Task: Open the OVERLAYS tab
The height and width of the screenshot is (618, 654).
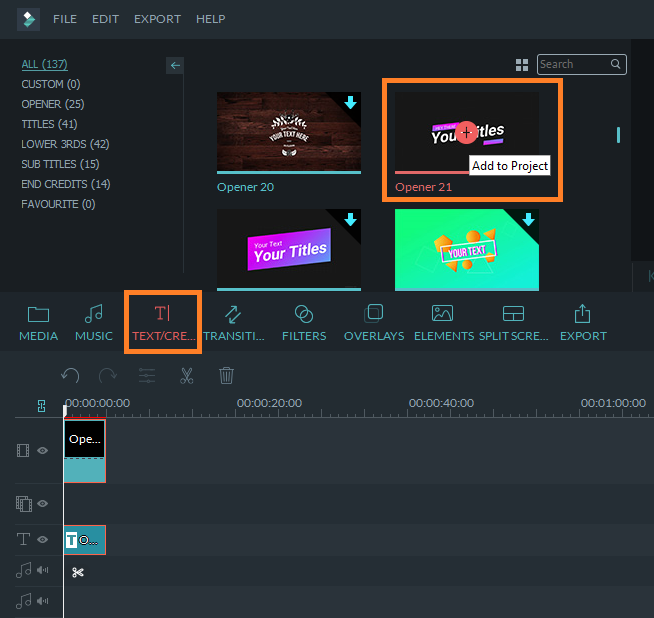Action: (374, 323)
